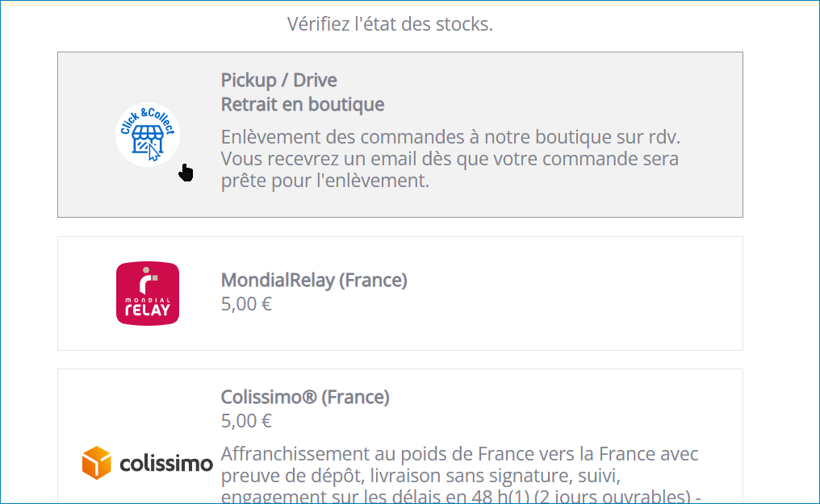Viewport: 820px width, 504px height.
Task: Click the Click & Collect store icon
Action: (x=148, y=135)
